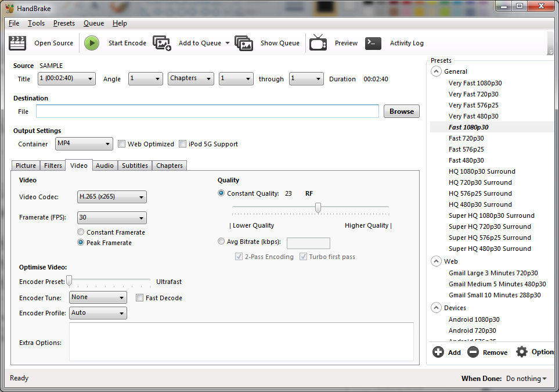
Task: Switch to the Audio tab
Action: tap(104, 166)
